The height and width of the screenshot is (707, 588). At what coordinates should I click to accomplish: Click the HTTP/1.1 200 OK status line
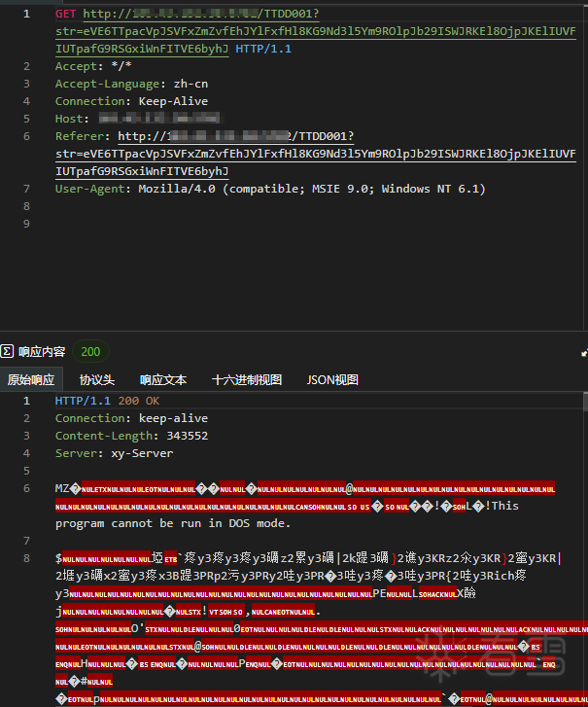(107, 401)
